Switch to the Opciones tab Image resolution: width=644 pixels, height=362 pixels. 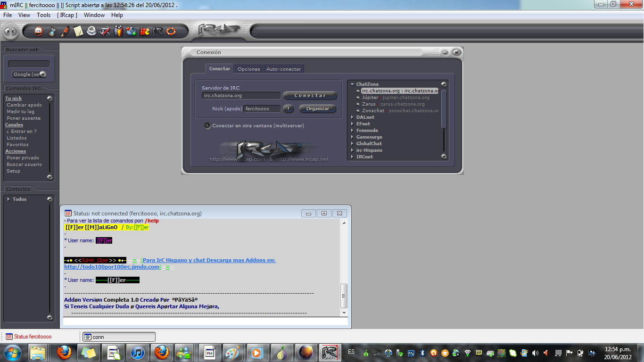249,69
